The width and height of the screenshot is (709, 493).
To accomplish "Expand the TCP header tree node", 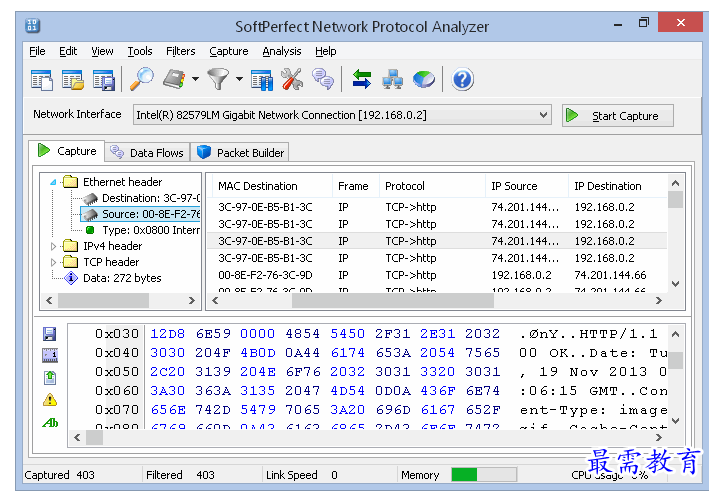I will pos(53,262).
